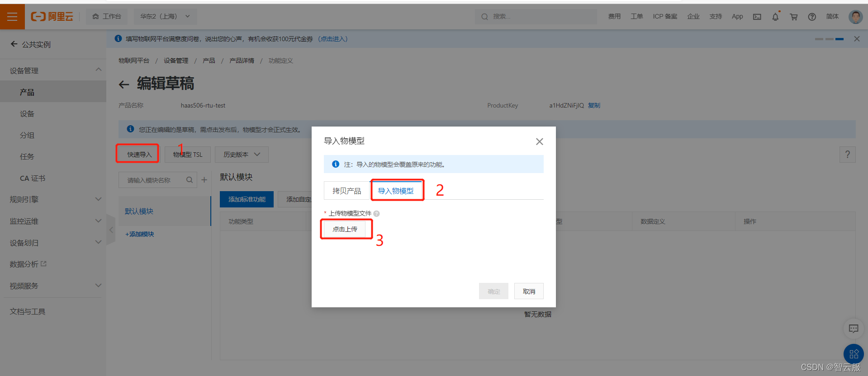Viewport: 868px width, 376px height.
Task: Copy the ProductKey via 复制
Action: pyautogui.click(x=594, y=105)
